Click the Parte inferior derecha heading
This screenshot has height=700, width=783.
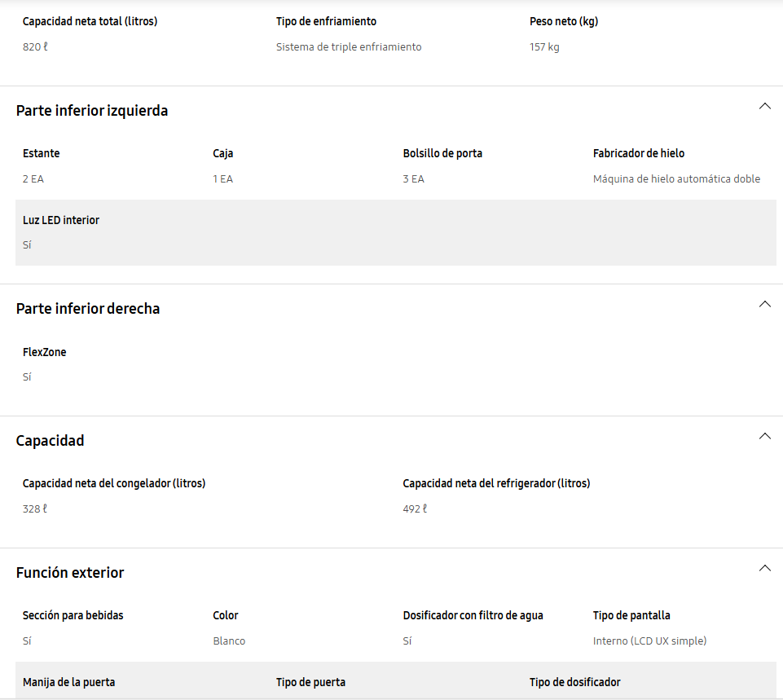[88, 309]
